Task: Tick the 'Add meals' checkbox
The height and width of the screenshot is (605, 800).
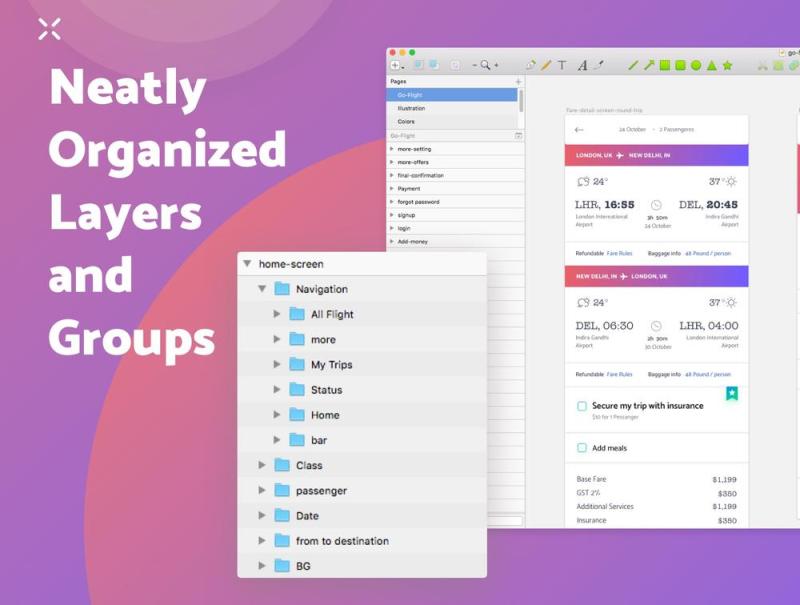Action: (582, 448)
